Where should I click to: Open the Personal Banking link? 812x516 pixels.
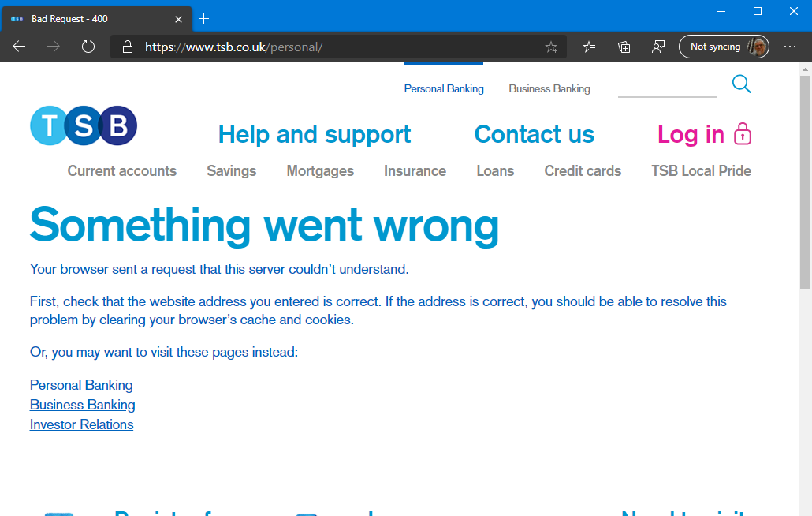tap(80, 384)
